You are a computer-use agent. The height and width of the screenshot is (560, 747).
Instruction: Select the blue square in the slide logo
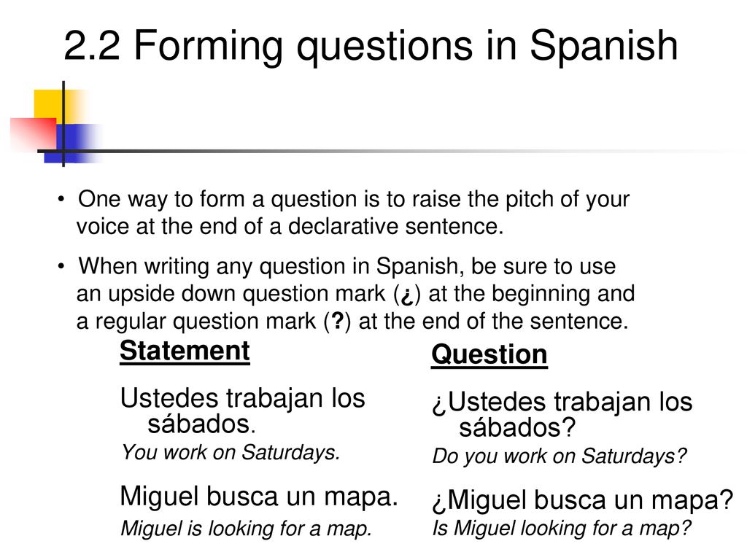tap(72, 144)
